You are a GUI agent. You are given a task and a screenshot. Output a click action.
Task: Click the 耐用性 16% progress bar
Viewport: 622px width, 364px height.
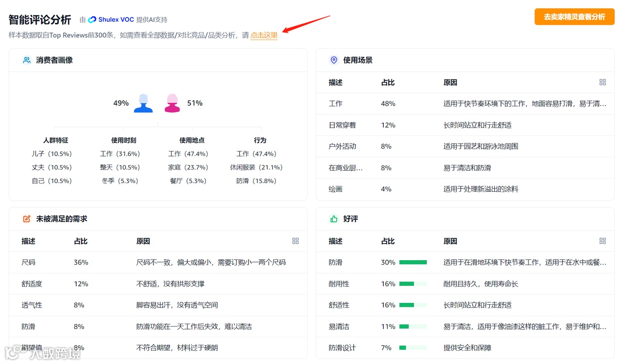[x=413, y=283]
